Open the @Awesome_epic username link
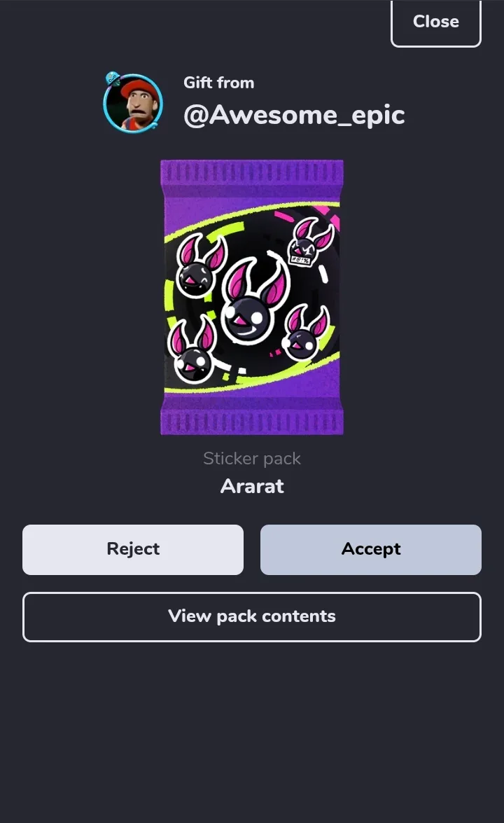 click(294, 115)
